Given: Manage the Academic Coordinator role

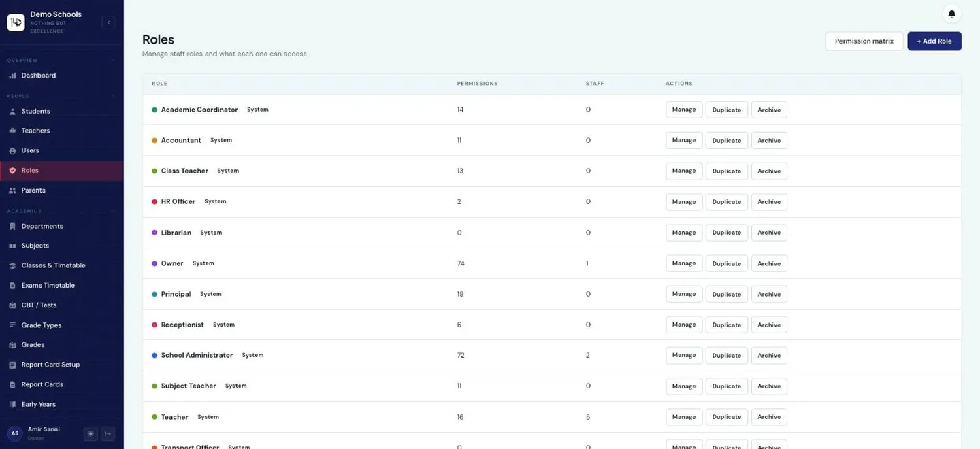Looking at the screenshot, I should (684, 110).
